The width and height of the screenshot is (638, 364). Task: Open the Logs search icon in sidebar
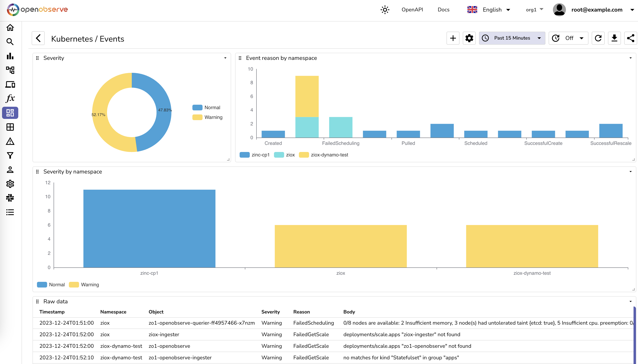[10, 42]
